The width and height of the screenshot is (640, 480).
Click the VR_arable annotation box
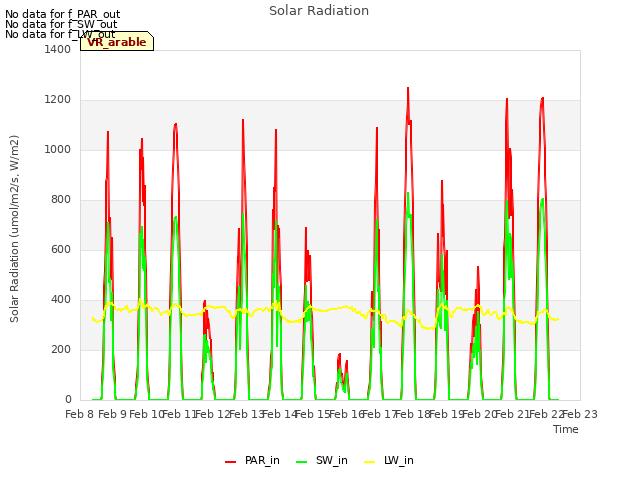click(x=117, y=41)
